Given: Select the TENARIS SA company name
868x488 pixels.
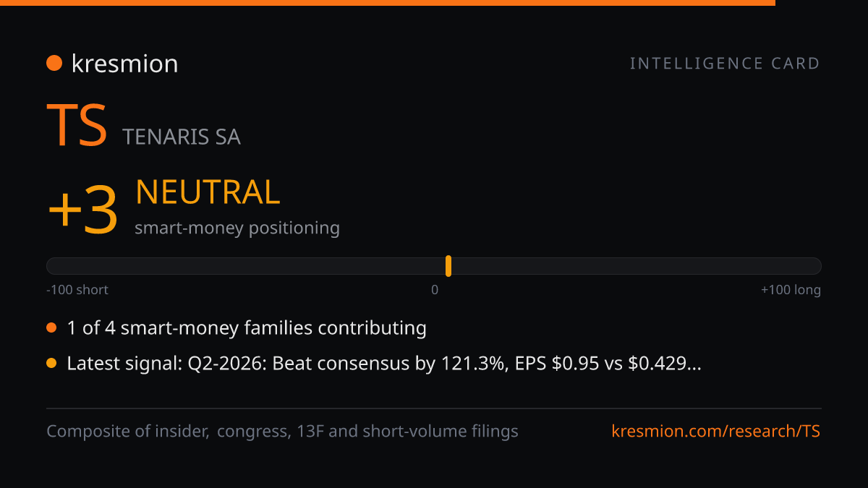Looking at the screenshot, I should pos(182,137).
